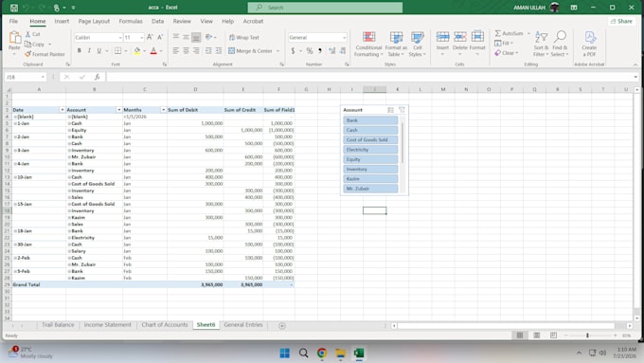Open Account column filter dropdown
The image size is (644, 363).
(x=118, y=110)
